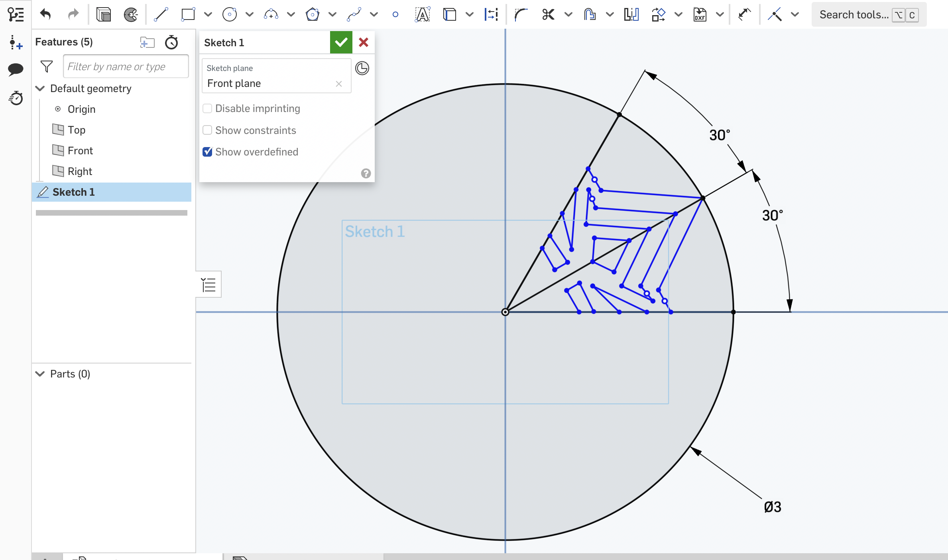This screenshot has height=560, width=948.
Task: Select the Spline tool
Action: pos(354,15)
